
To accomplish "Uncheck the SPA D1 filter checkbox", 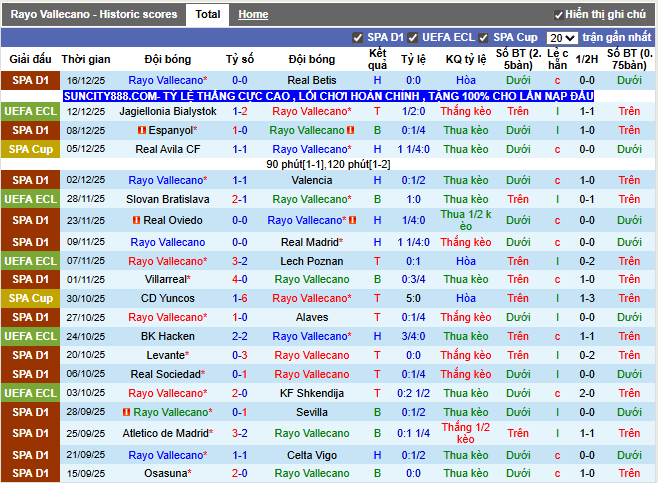I will (x=358, y=38).
